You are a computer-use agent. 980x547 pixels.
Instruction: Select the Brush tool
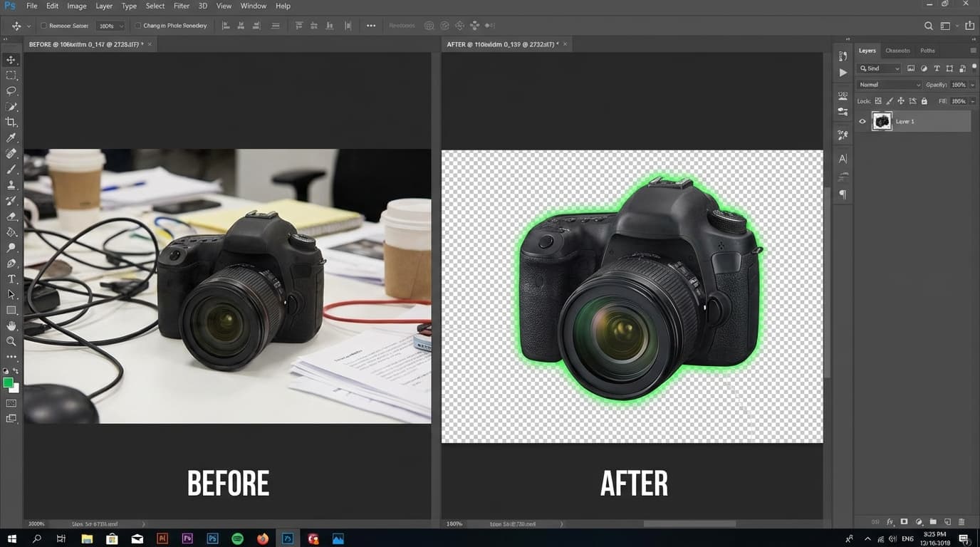pyautogui.click(x=11, y=169)
